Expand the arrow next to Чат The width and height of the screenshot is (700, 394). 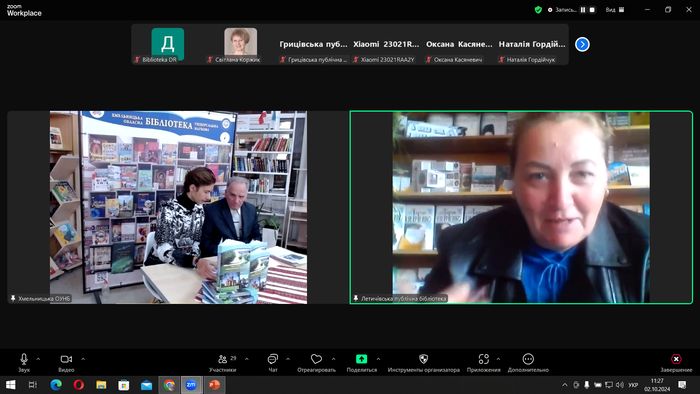[288, 359]
